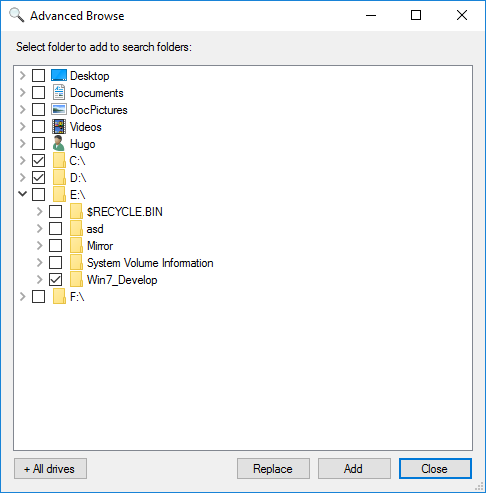Viewport: 486px width, 493px height.
Task: Click the Mirror folder icon
Action: point(76,245)
